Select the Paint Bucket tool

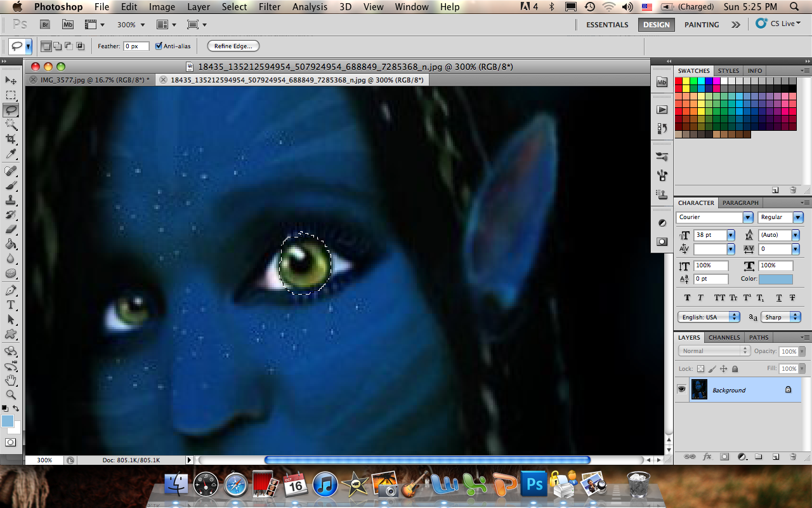[x=11, y=244]
